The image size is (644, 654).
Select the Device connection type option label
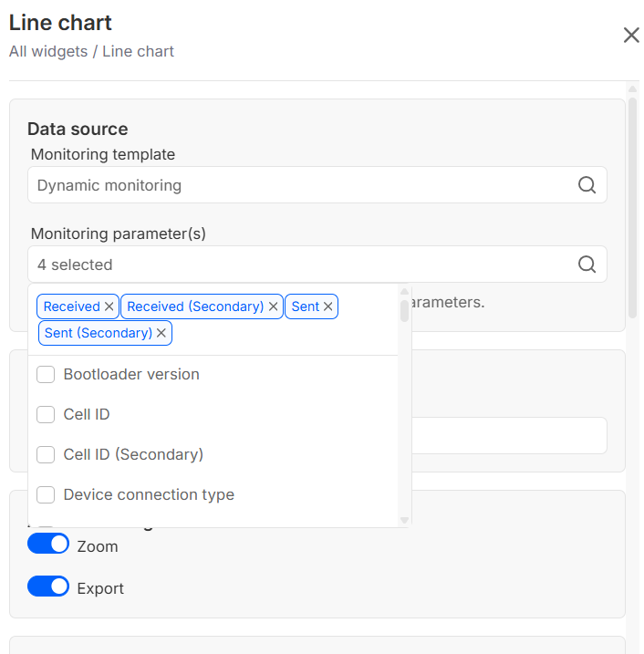[x=149, y=495]
